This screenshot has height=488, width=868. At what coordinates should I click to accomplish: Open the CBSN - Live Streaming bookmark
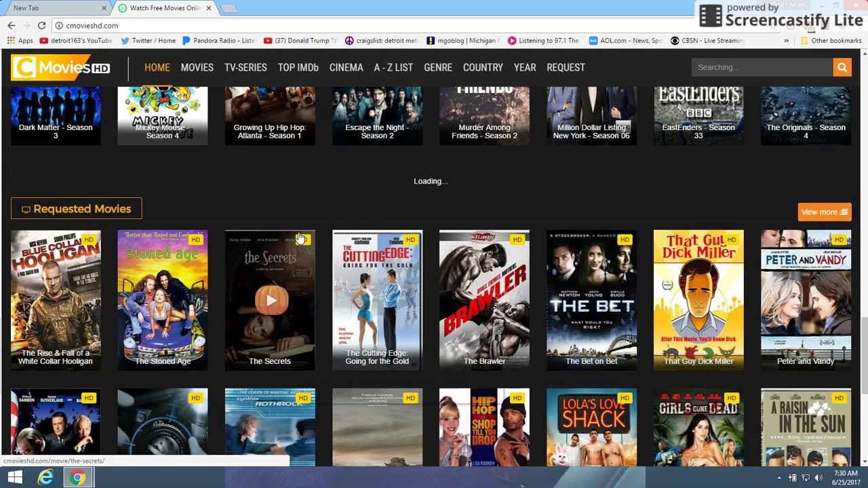click(x=707, y=41)
